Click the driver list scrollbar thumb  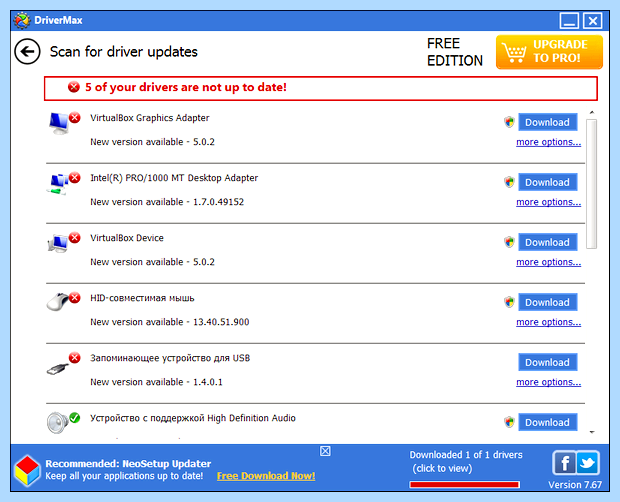[592, 184]
